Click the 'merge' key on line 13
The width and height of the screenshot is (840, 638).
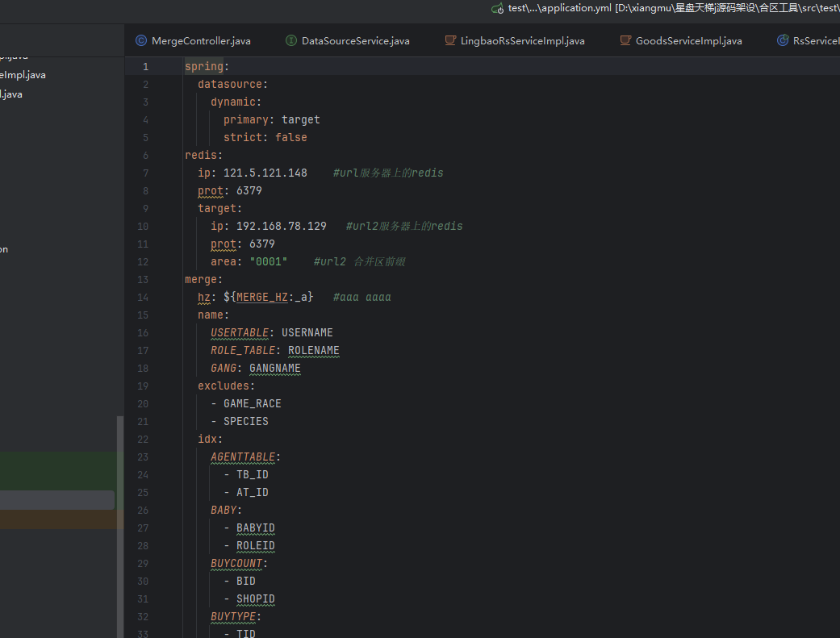click(x=201, y=280)
